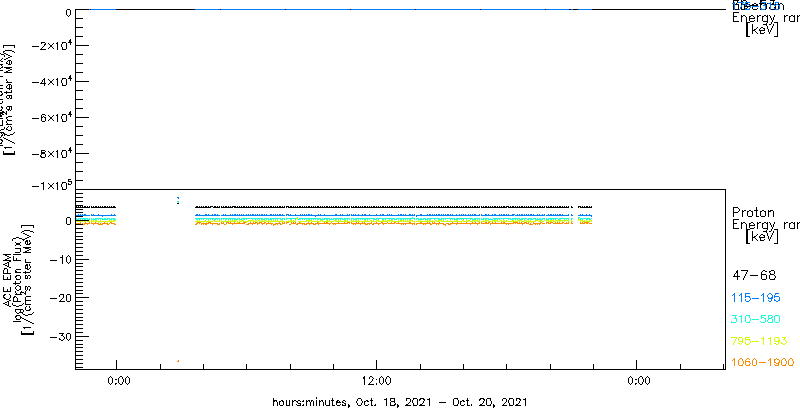Click the 12:00 time axis label

point(377,381)
